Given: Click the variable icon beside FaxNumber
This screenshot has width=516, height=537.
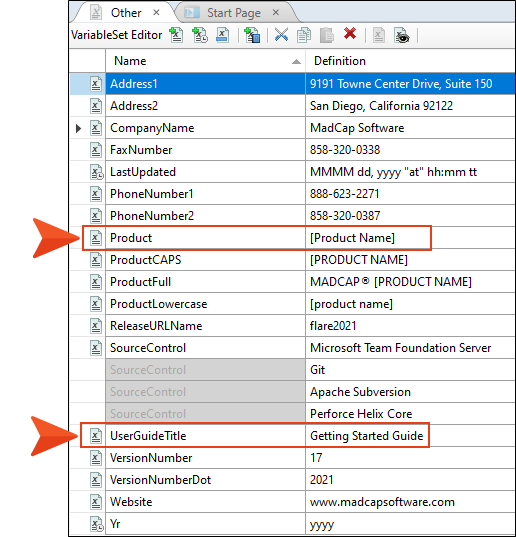Looking at the screenshot, I should (96, 150).
